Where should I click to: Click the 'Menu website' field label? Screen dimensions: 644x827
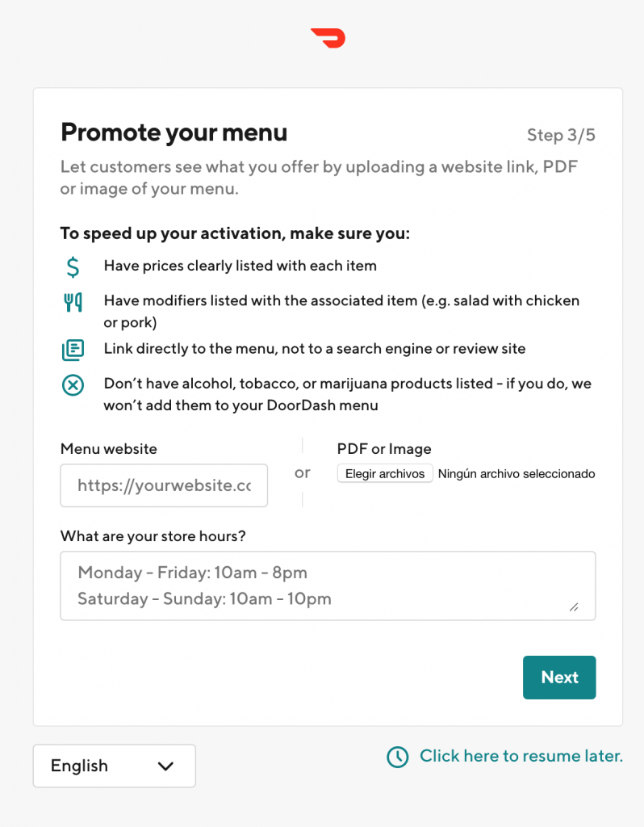click(x=109, y=449)
